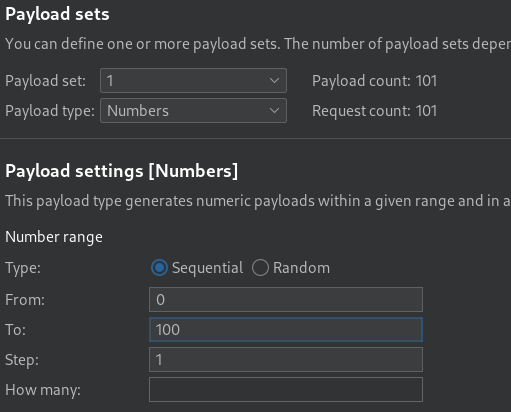
Task: Focus the To field containing 100
Action: point(286,329)
